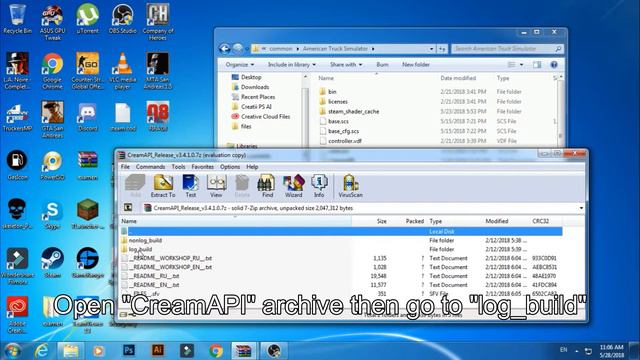
Task: Open the WinRAR Help menu
Action: pos(252,167)
